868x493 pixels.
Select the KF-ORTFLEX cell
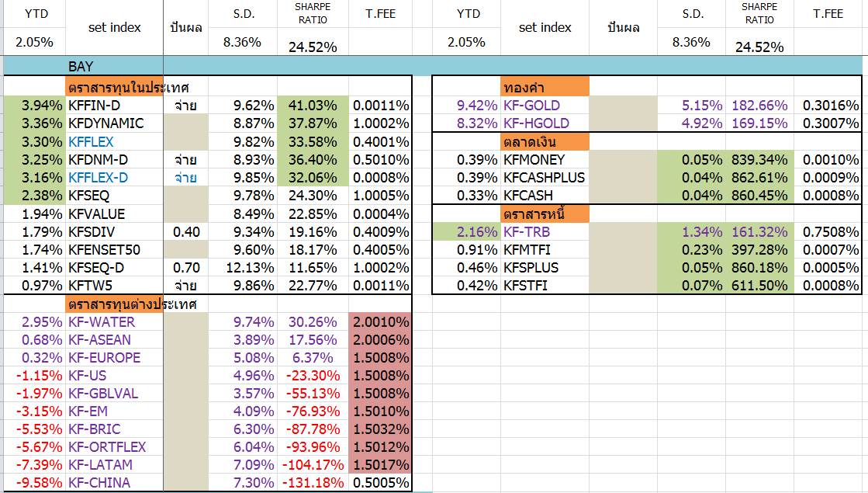click(x=114, y=446)
